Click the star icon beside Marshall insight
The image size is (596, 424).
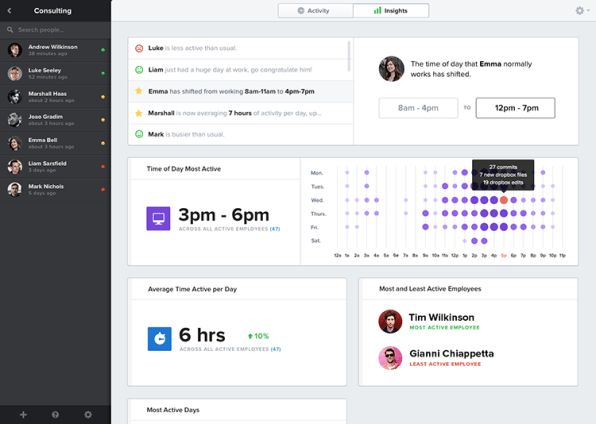[x=139, y=113]
